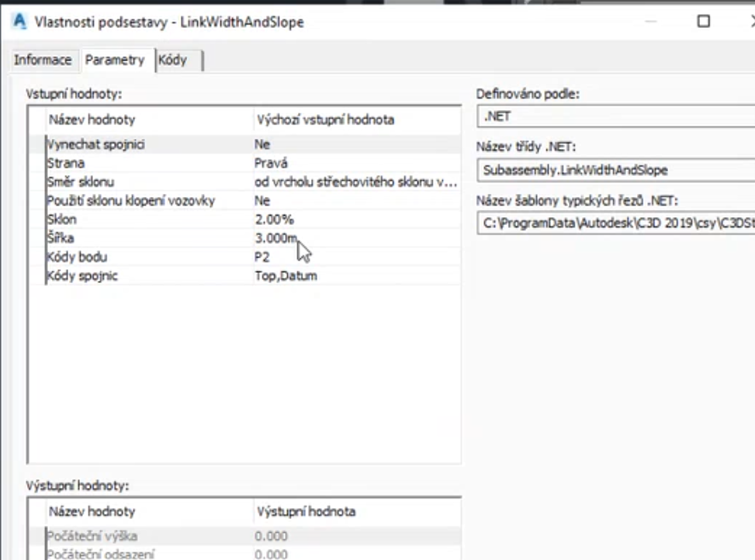Click the template path field starting with C:\ProgramData
755x560 pixels.
pyautogui.click(x=615, y=223)
